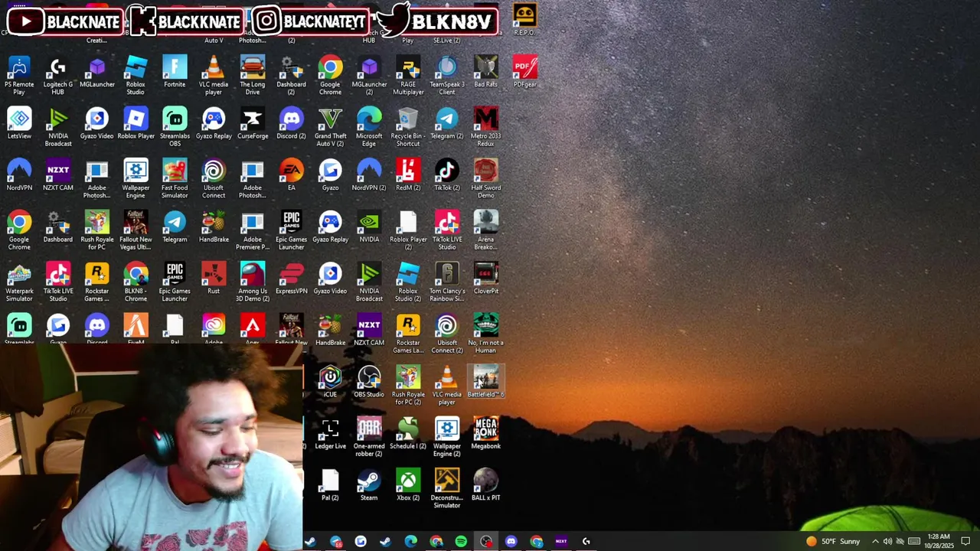Screen dimensions: 980x551
Task: Open the Among Us 3D Demo (2) icon
Action: pyautogui.click(x=253, y=282)
